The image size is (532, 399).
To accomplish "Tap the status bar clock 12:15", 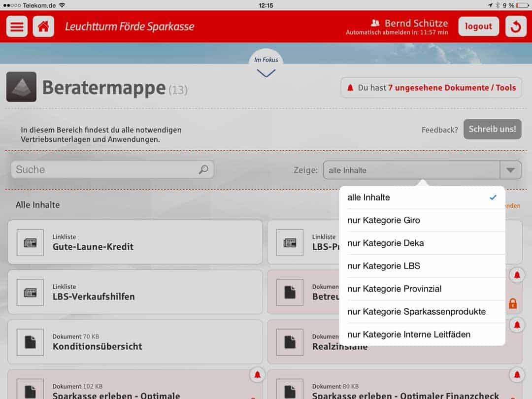I will click(x=266, y=5).
